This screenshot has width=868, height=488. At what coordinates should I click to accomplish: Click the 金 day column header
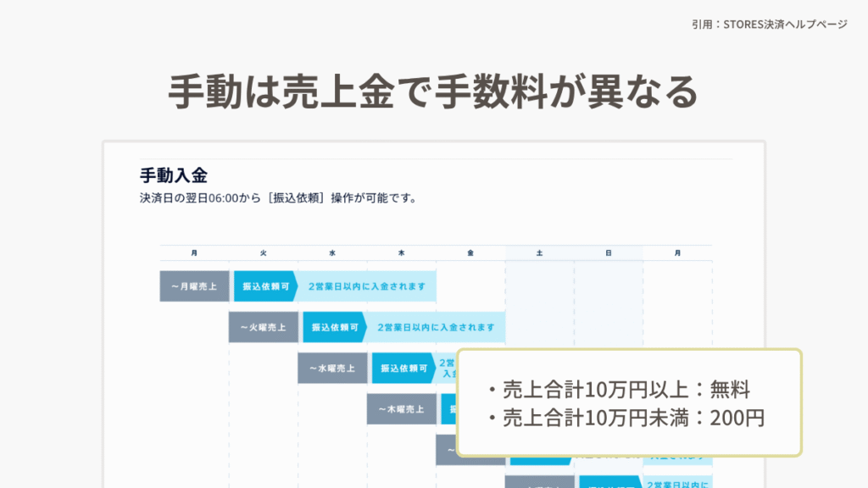coord(470,253)
